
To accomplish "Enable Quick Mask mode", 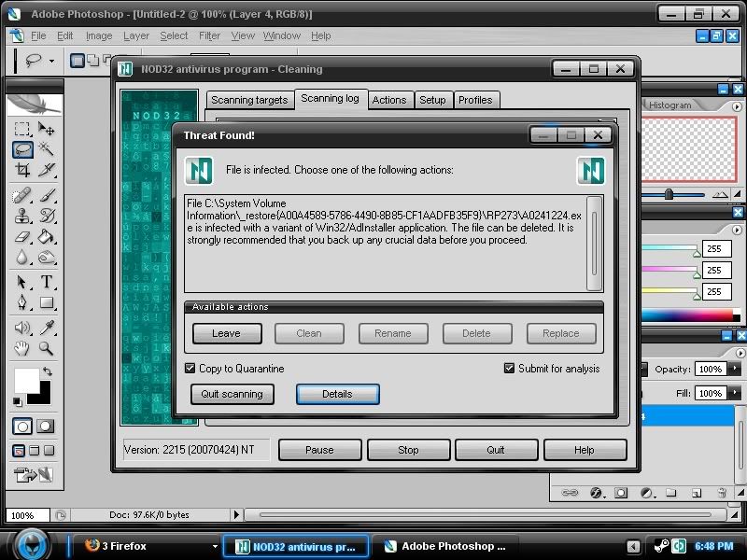I will [x=46, y=427].
